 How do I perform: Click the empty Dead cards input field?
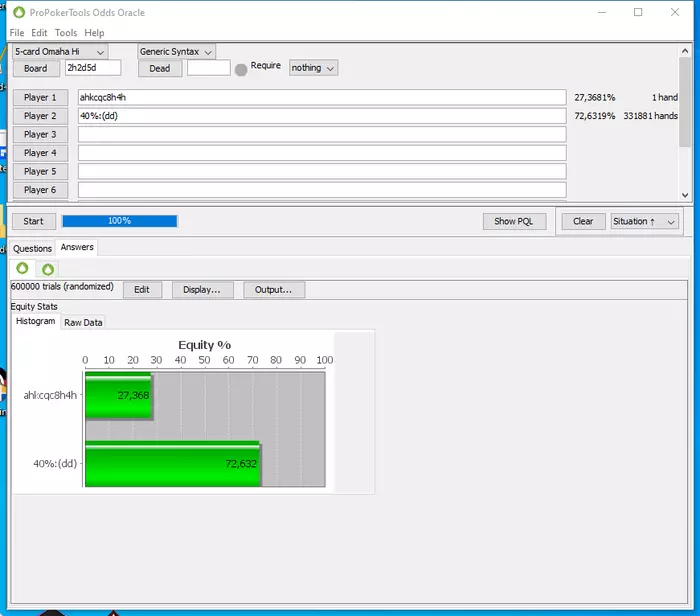pos(208,68)
